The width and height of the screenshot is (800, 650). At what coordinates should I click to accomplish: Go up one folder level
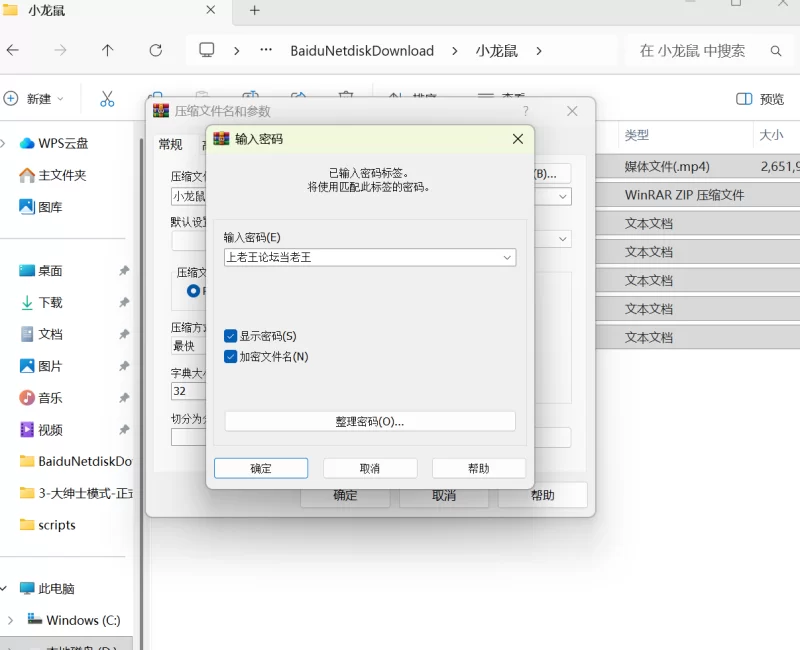(107, 50)
